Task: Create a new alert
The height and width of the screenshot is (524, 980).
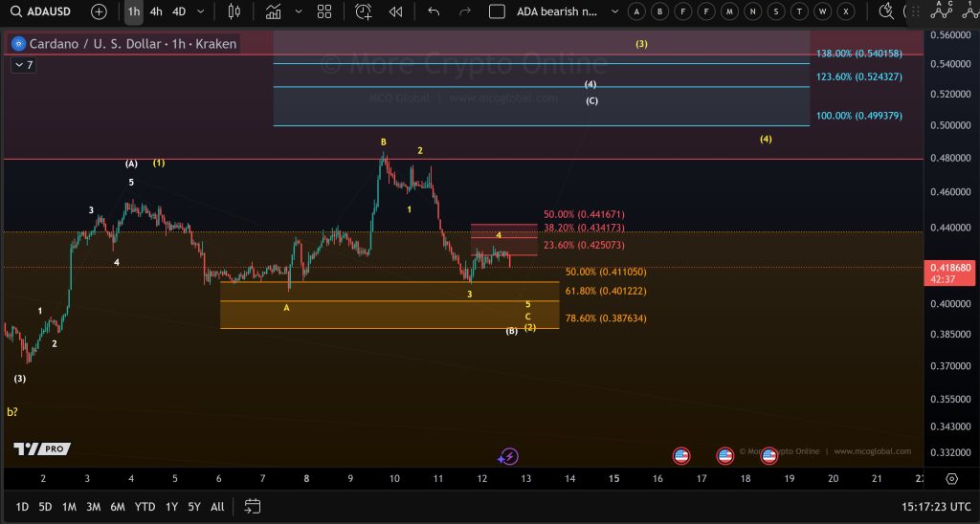Action: pos(364,11)
